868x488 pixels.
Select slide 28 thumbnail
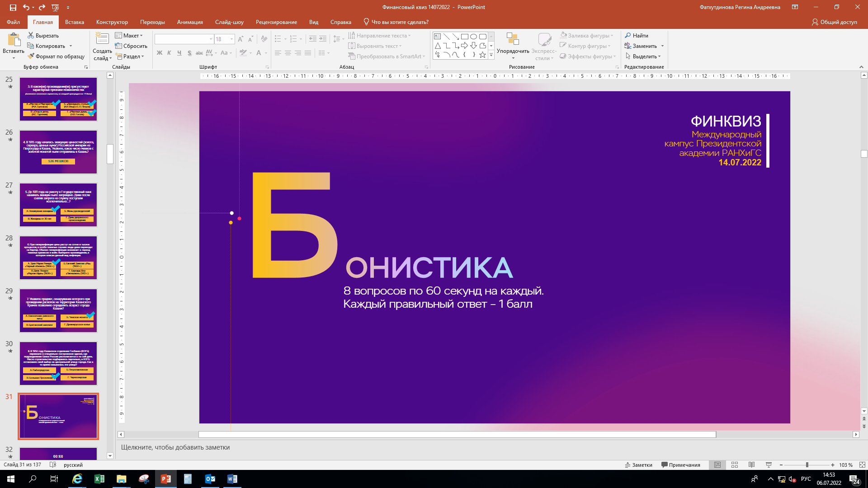tap(58, 258)
